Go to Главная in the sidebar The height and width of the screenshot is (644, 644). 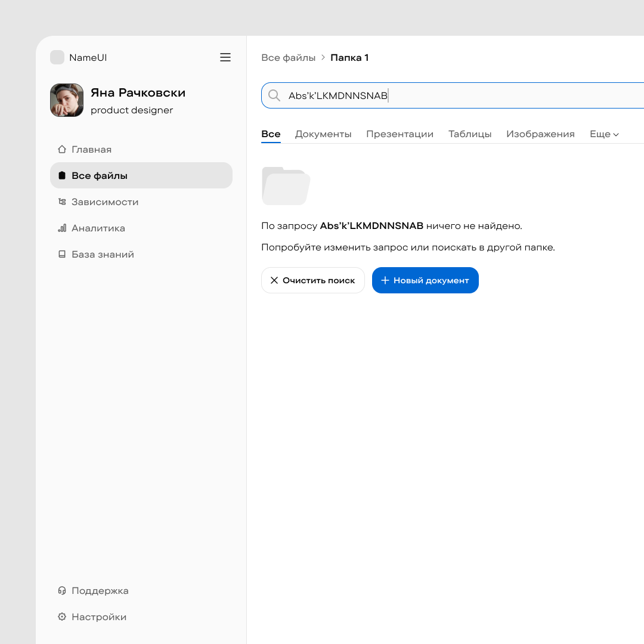141,149
